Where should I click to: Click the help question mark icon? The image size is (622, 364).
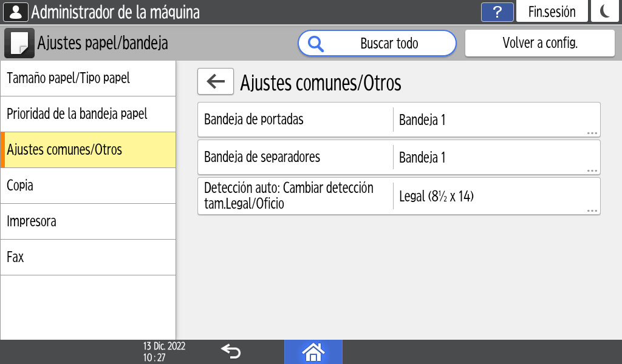tap(497, 12)
